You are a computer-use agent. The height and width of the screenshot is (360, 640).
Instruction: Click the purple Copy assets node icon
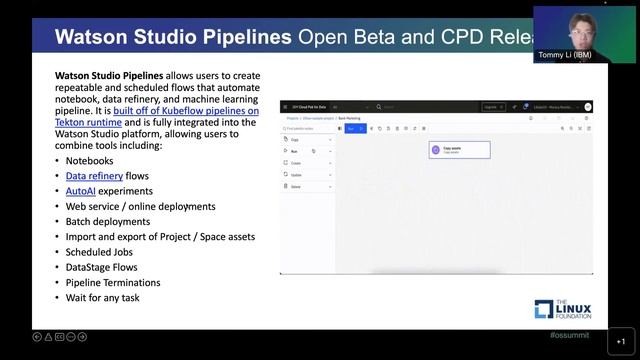pyautogui.click(x=436, y=150)
